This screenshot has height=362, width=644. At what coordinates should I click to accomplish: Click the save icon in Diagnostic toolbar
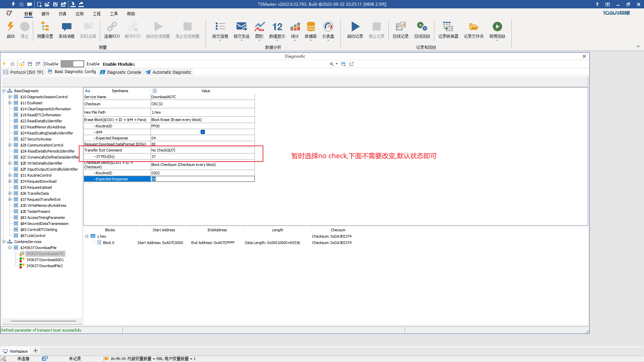pyautogui.click(x=30, y=64)
